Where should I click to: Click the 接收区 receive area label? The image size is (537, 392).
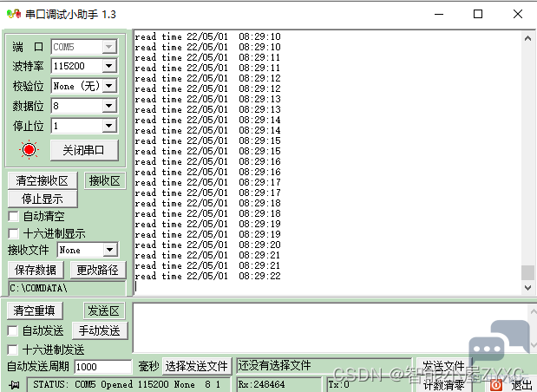click(x=105, y=180)
